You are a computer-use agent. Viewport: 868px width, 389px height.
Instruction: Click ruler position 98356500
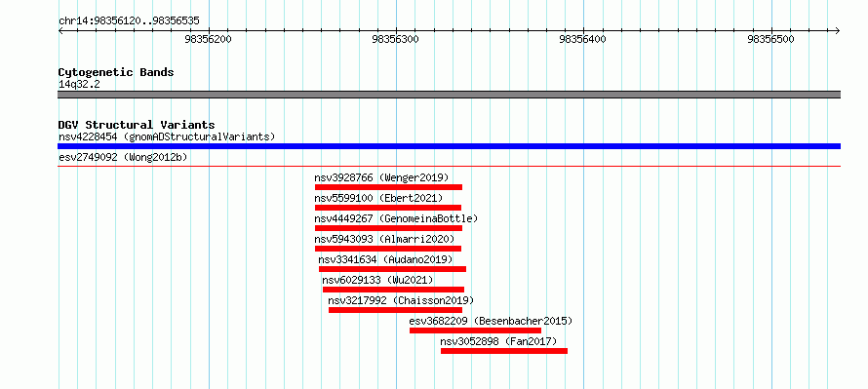770,39
